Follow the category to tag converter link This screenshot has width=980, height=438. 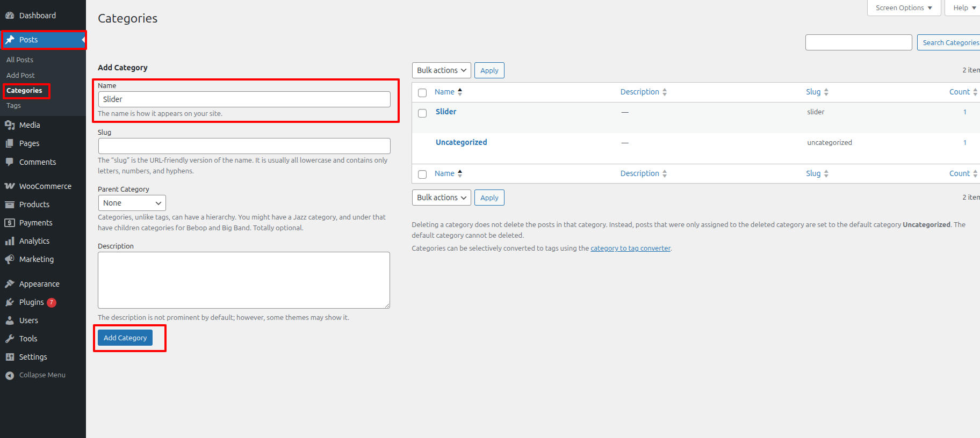point(630,248)
